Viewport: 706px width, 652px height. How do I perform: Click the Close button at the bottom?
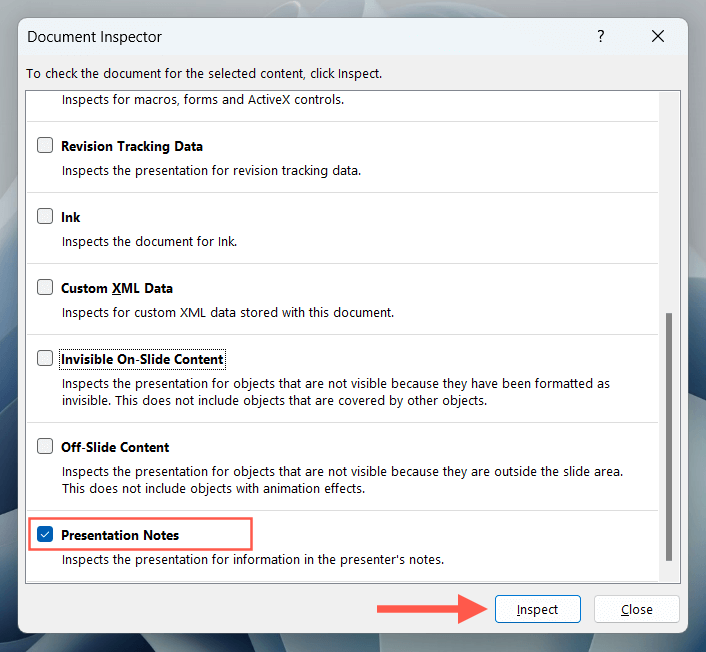pyautogui.click(x=636, y=609)
